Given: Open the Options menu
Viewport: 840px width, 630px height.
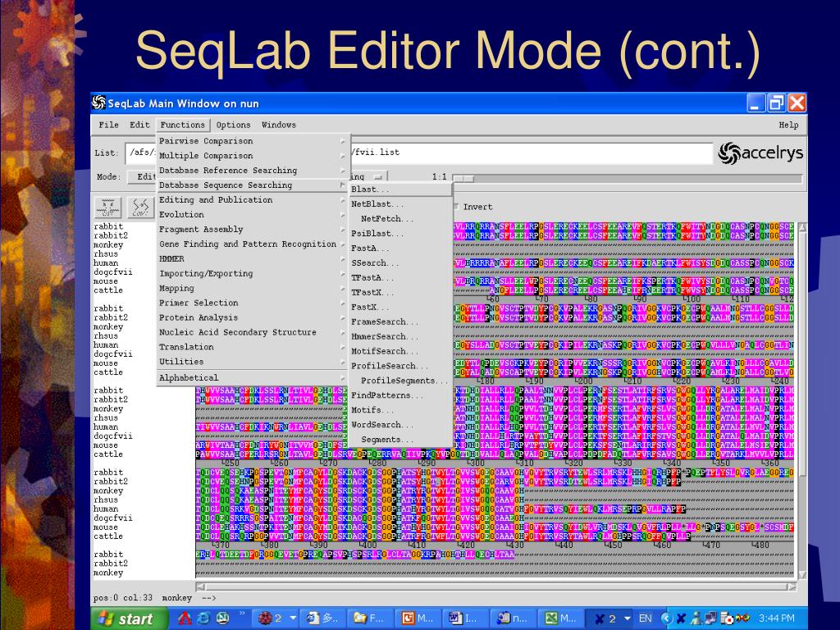Looking at the screenshot, I should [x=233, y=125].
